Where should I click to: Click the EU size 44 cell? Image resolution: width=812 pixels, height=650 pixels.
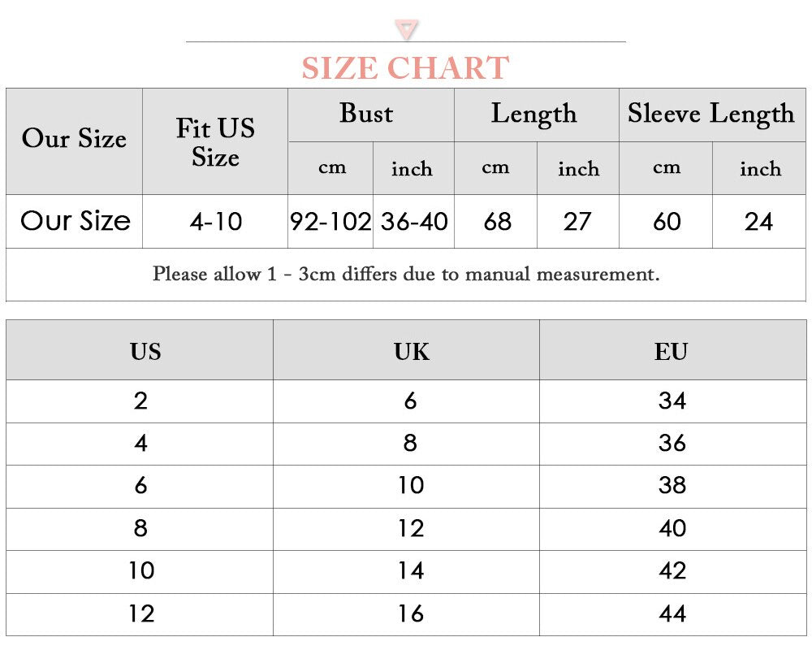672,613
